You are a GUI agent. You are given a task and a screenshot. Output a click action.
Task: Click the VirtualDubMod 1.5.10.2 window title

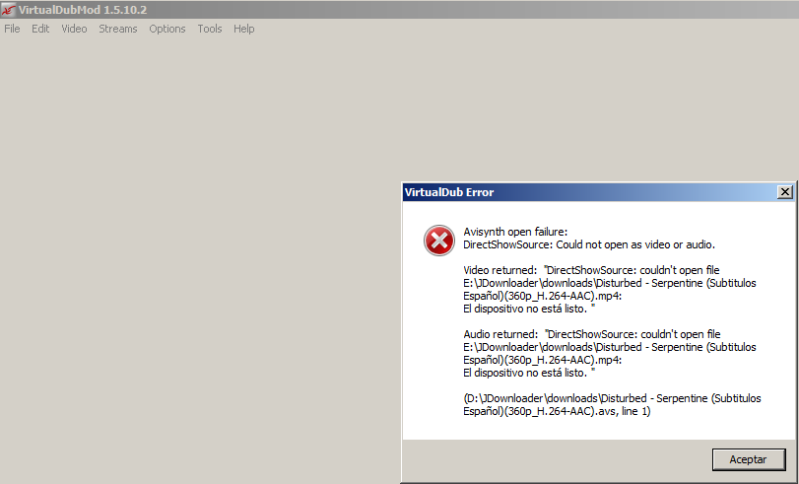coord(83,10)
